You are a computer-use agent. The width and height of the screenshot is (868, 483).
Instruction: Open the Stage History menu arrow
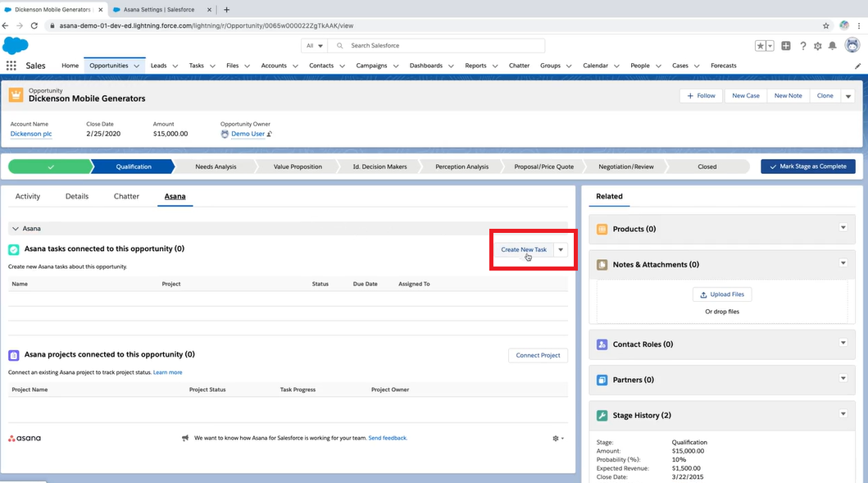pyautogui.click(x=843, y=413)
